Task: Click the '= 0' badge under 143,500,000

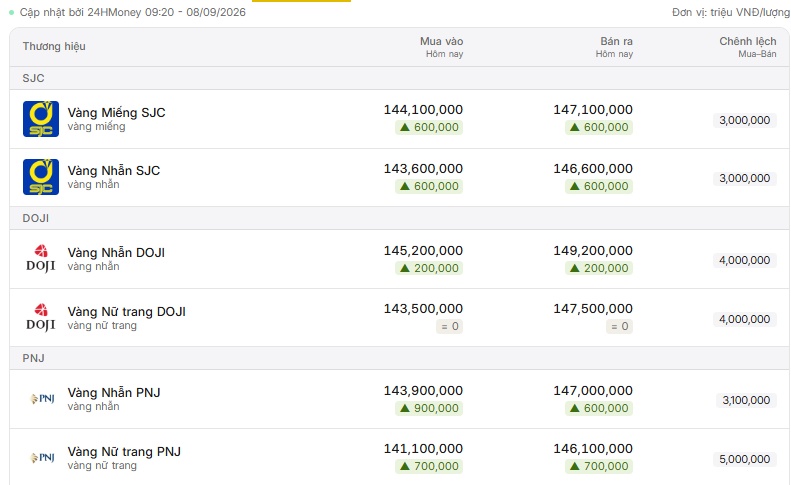Action: pyautogui.click(x=449, y=327)
